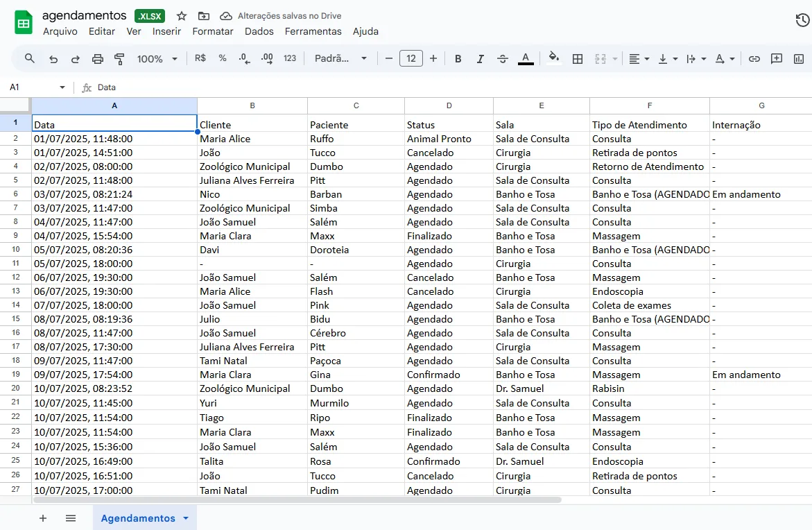Toggle bold formatting
Image resolution: width=812 pixels, height=530 pixels.
click(458, 59)
